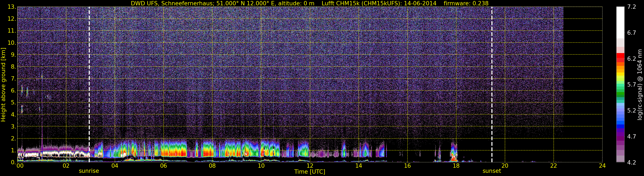
Task: Select the 06 hour tick label
Action: [x=164, y=166]
